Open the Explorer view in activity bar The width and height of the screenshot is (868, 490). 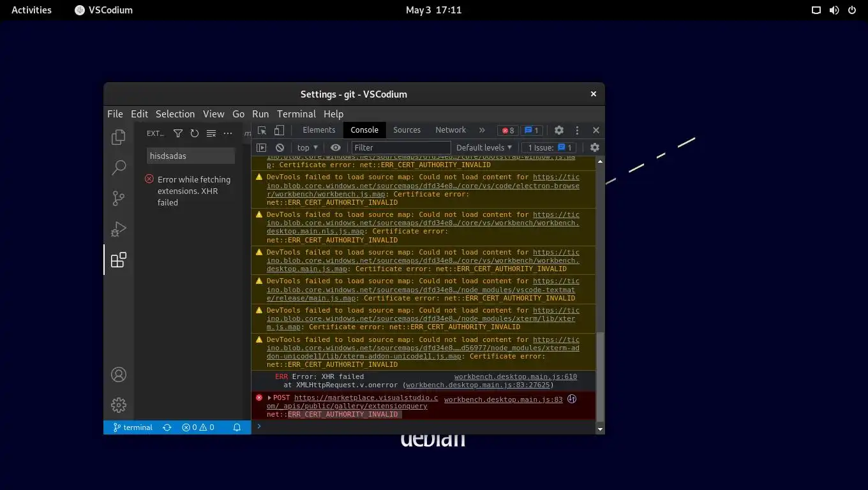click(x=118, y=137)
